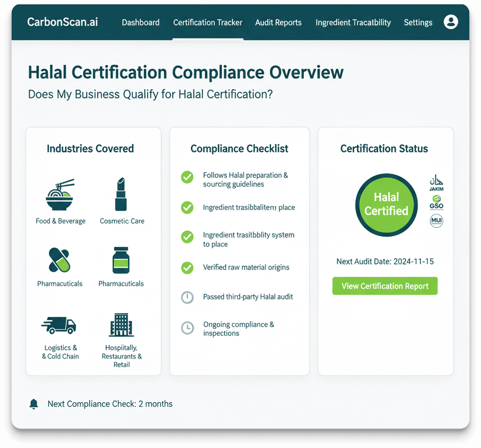The width and height of the screenshot is (481, 448).
Task: Select the Cosmetic Care lipstick icon
Action: pos(121,194)
